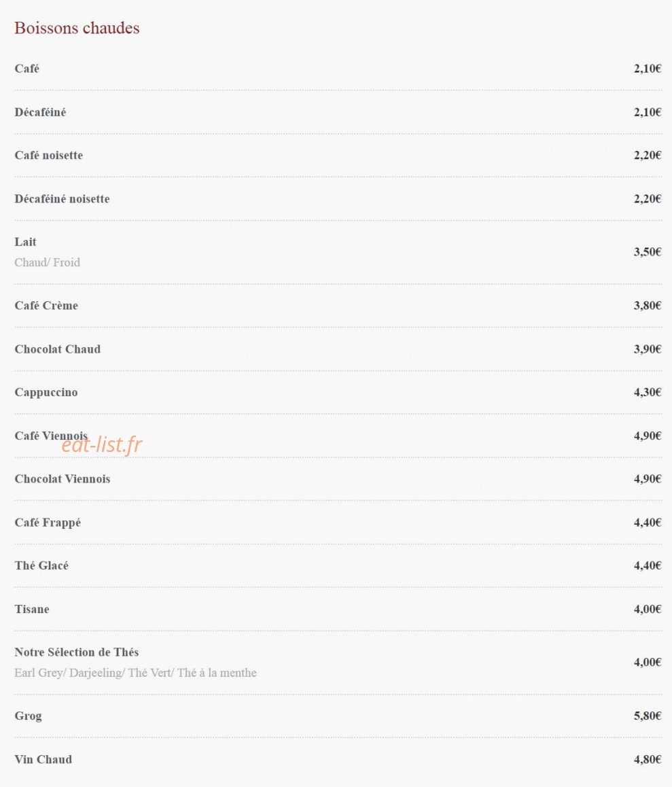The image size is (672, 787).
Task: Click the Earl Grey tea options description
Action: click(135, 673)
